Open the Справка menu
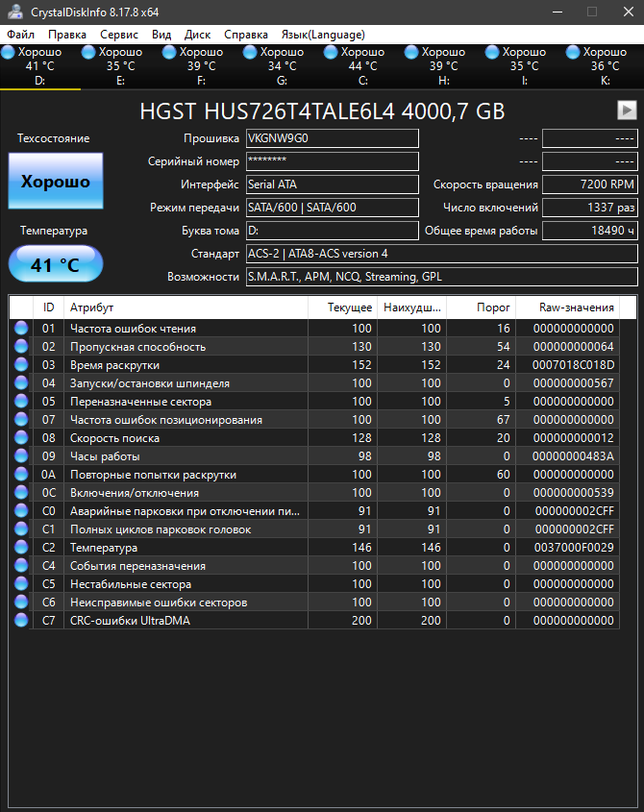Viewport: 644px width, 812px height. pyautogui.click(x=246, y=35)
